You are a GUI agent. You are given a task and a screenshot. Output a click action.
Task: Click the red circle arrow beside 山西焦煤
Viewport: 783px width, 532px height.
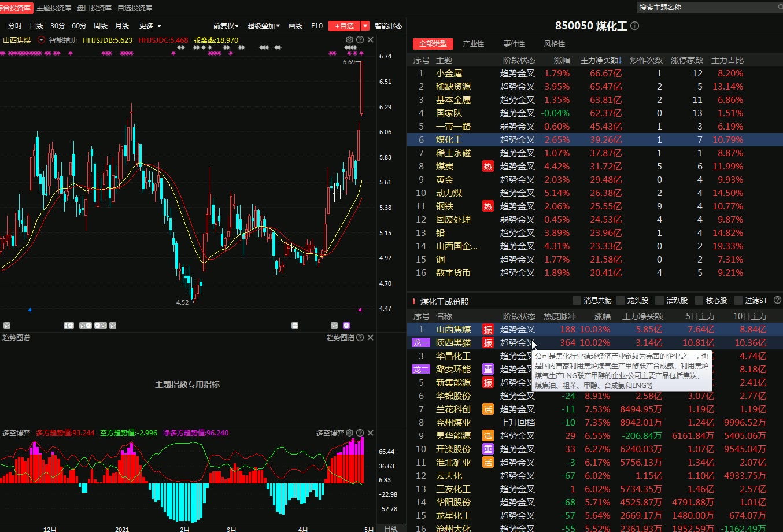tap(41, 40)
